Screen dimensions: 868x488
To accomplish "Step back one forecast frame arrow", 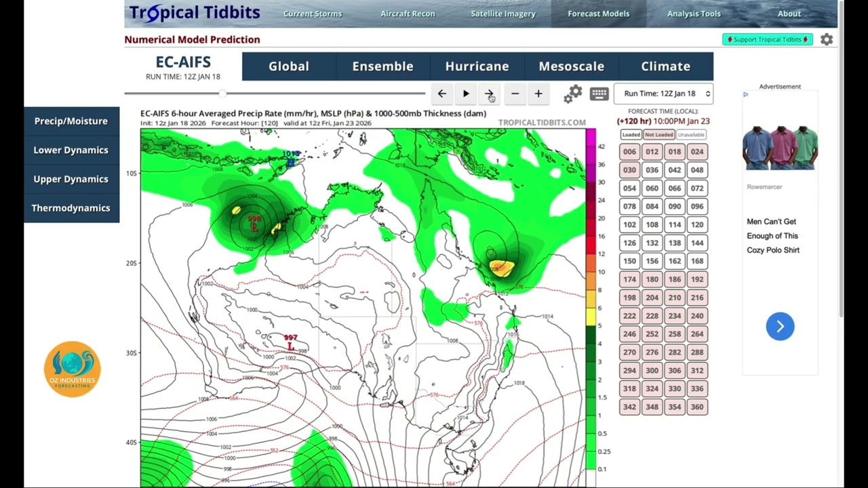I will tap(441, 94).
